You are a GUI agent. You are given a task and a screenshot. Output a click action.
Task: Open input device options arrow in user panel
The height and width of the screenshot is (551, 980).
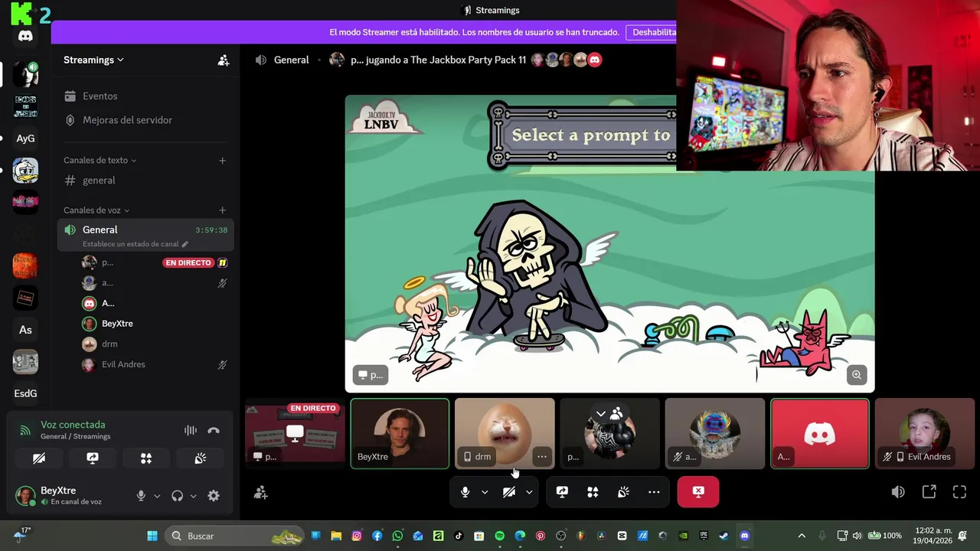click(x=157, y=496)
